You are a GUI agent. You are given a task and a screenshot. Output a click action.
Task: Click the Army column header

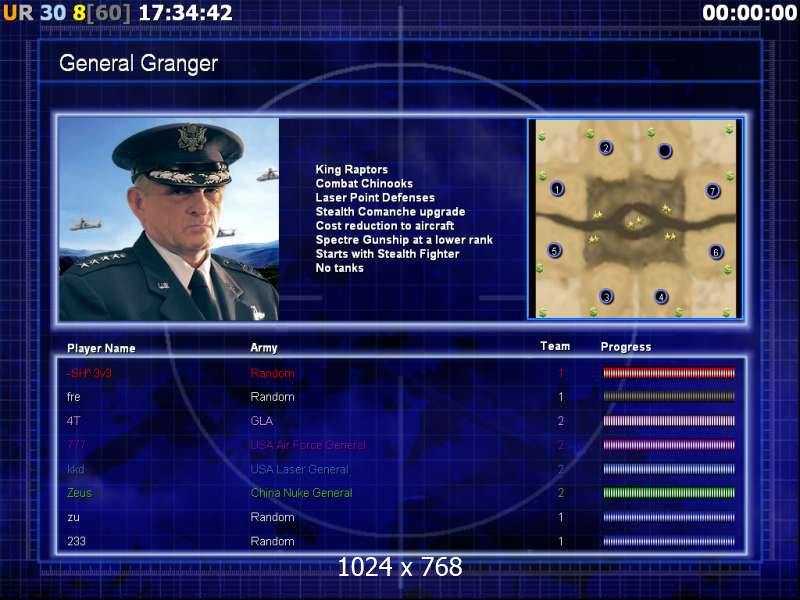[x=264, y=348]
